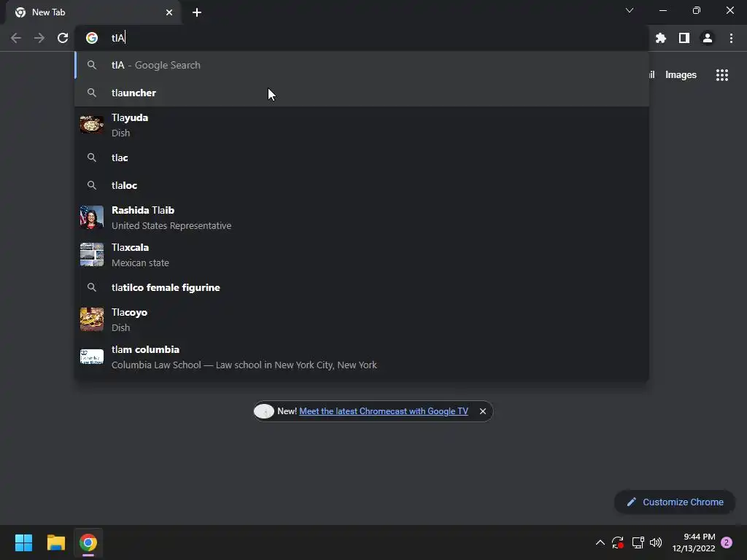
Task: Click the Google logo in address bar
Action: 91,38
